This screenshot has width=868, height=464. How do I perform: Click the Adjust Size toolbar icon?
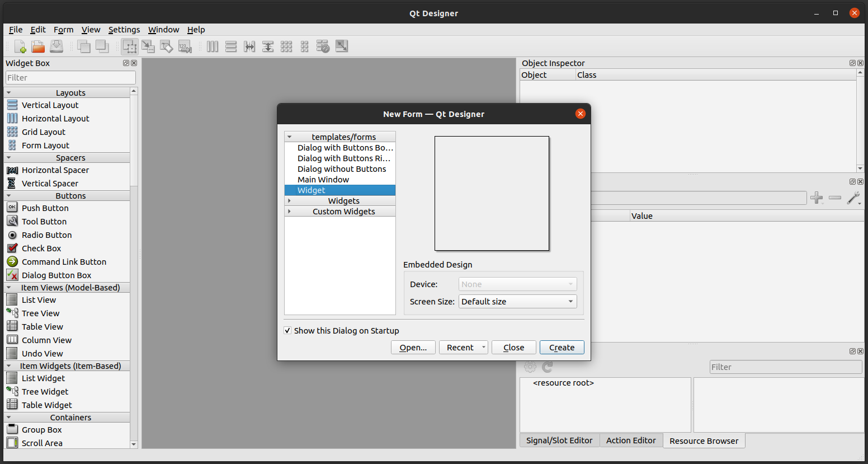coord(342,46)
